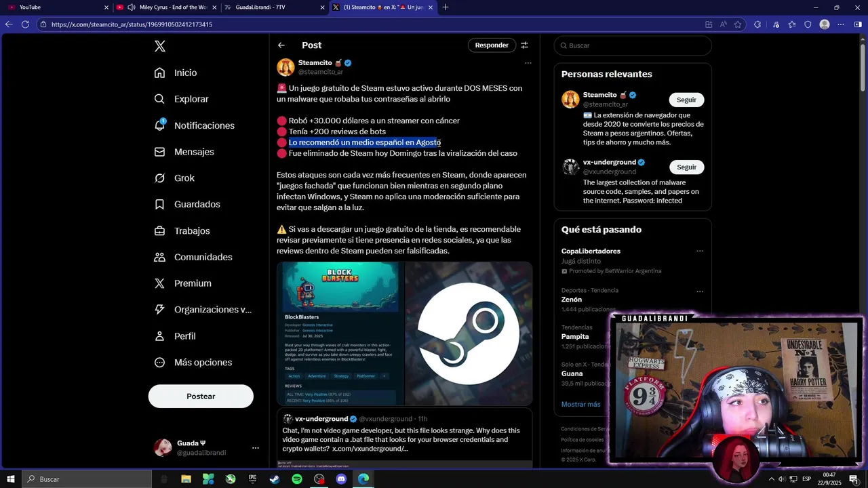Open Guardados bookmarks
The height and width of the screenshot is (488, 868).
187,204
